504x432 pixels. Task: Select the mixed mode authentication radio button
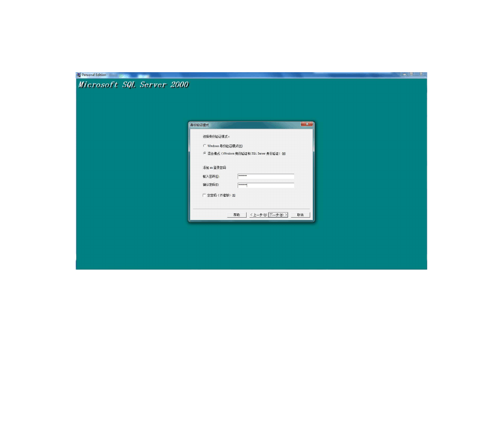coord(204,153)
